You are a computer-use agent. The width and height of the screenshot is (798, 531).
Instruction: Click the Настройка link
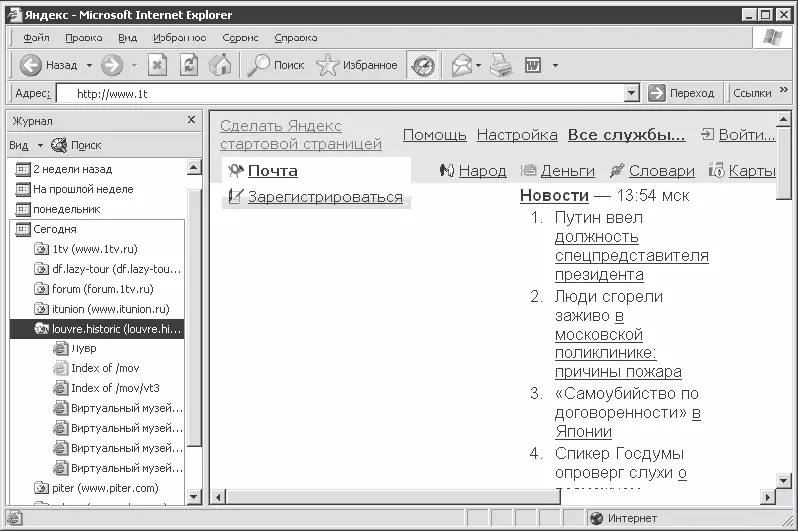[517, 135]
